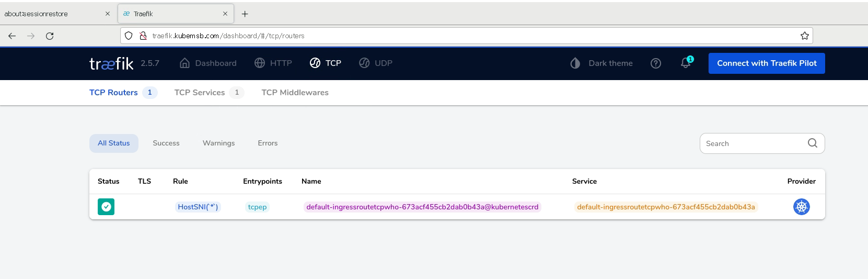Switch to TCP Services tab
868x279 pixels.
coord(200,93)
